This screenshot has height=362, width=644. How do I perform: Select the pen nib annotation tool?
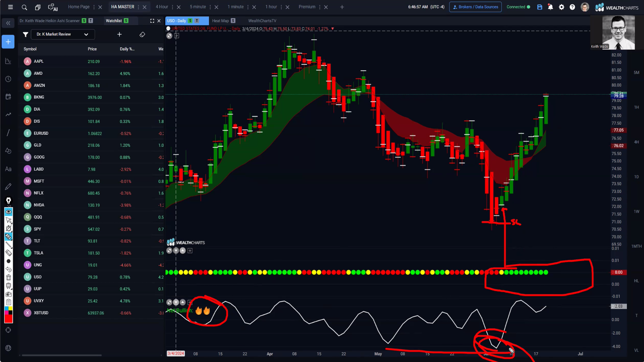(8, 200)
